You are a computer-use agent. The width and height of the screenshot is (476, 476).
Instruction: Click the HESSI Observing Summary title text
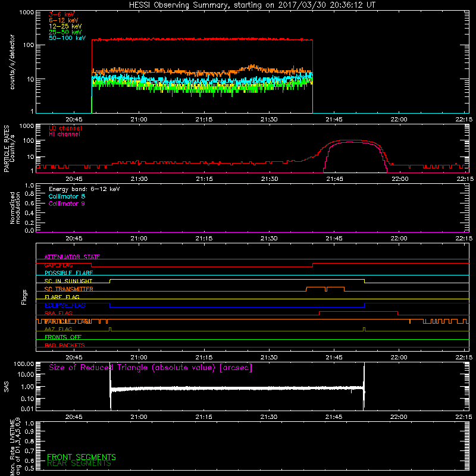252,5
